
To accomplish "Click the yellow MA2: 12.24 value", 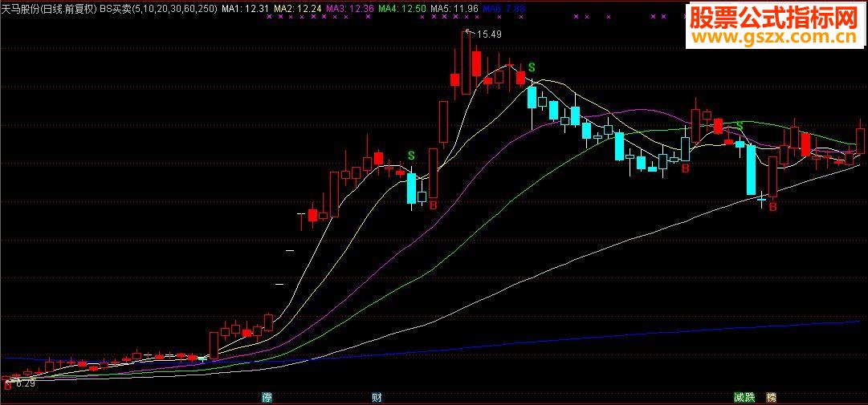I will click(x=298, y=9).
